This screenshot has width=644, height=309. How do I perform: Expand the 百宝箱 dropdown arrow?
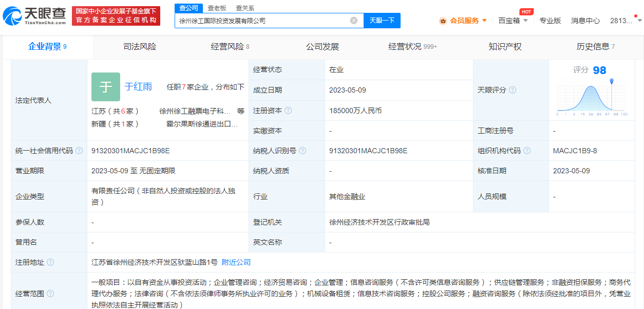point(525,21)
